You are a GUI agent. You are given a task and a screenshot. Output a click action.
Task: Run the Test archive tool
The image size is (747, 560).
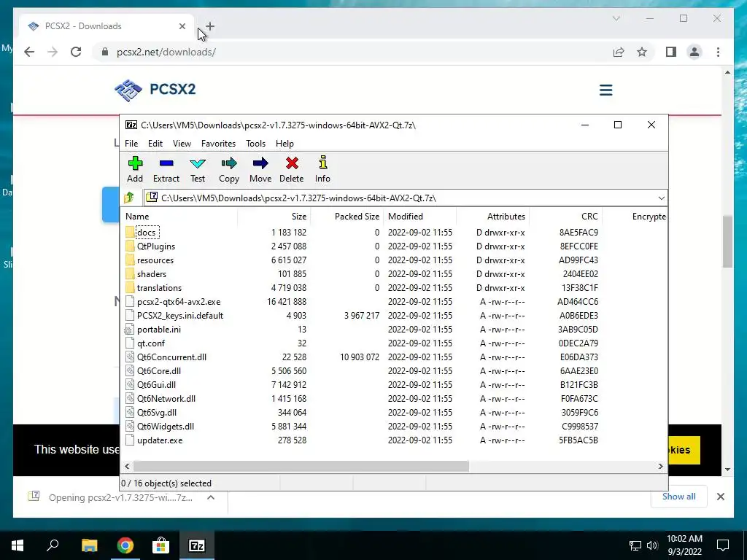click(x=198, y=169)
